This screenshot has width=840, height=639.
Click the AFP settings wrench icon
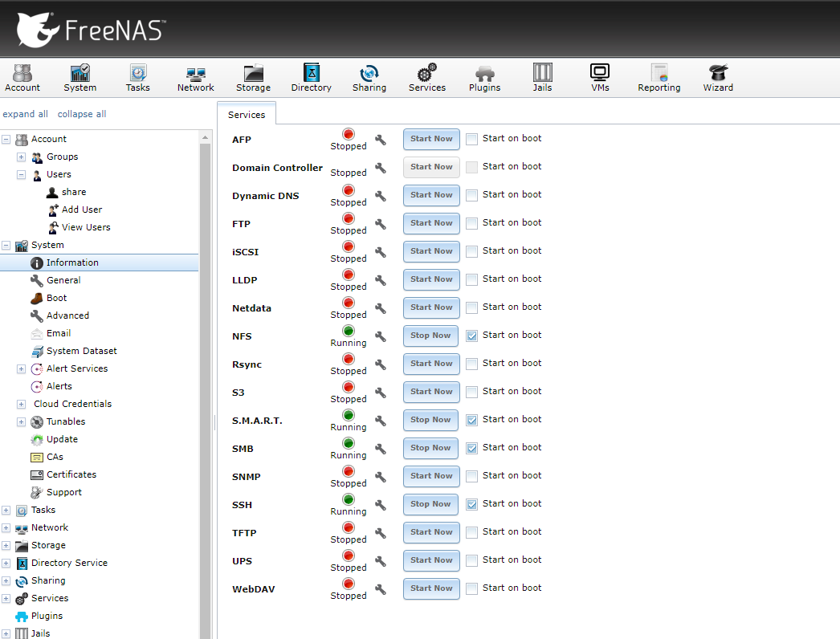[x=381, y=140]
